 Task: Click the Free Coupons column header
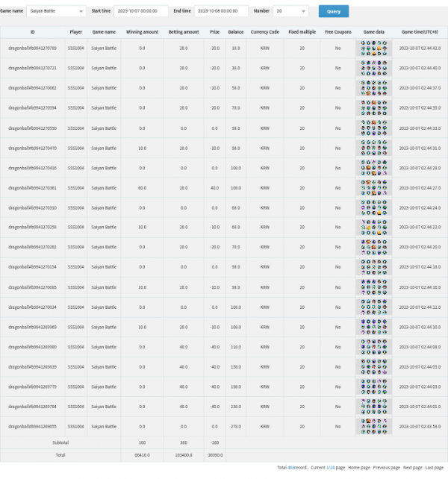(x=338, y=32)
